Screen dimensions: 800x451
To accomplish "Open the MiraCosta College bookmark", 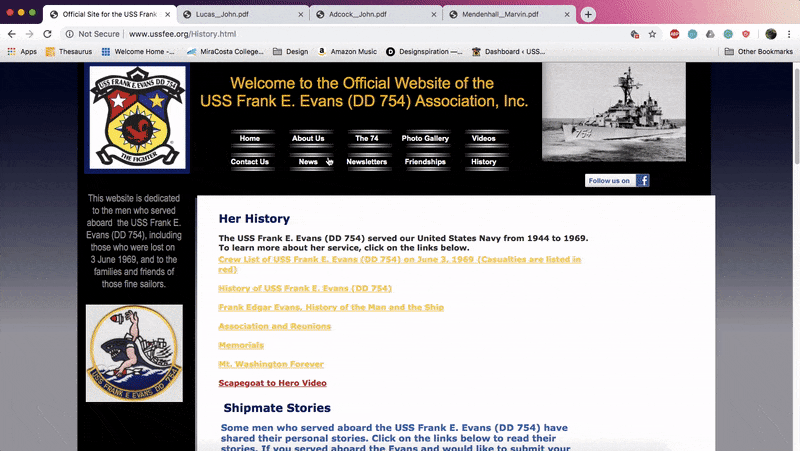I will click(x=225, y=52).
